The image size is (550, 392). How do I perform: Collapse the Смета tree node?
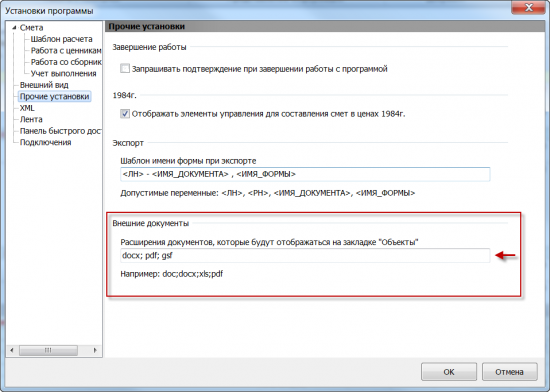14,27
